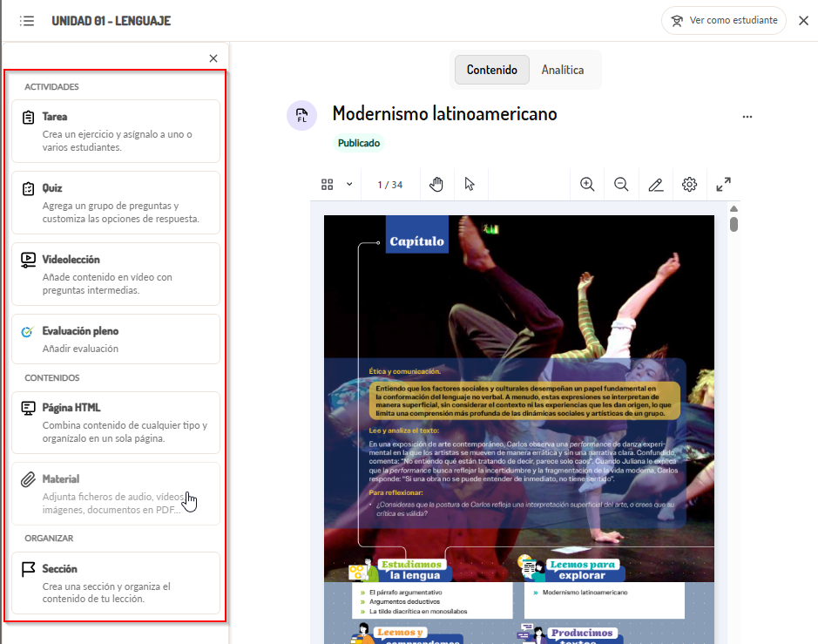Click the Publicado status badge
The image size is (818, 644).
[x=358, y=143]
